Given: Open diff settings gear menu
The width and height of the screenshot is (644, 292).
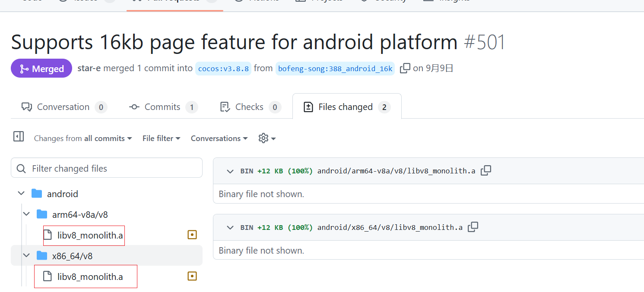Looking at the screenshot, I should click(x=267, y=138).
